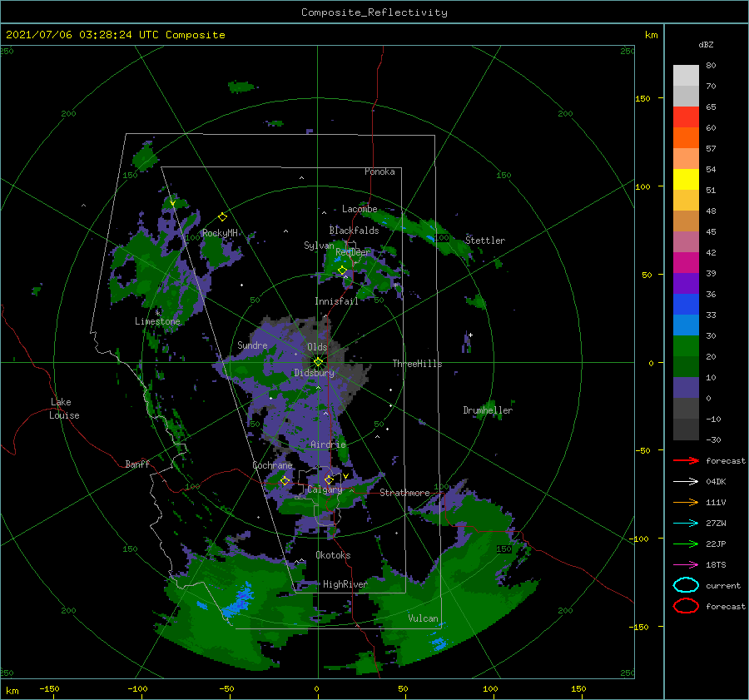Screen dimensions: 749x700
Task: Click the RedDeer city label
Action: pyautogui.click(x=353, y=252)
